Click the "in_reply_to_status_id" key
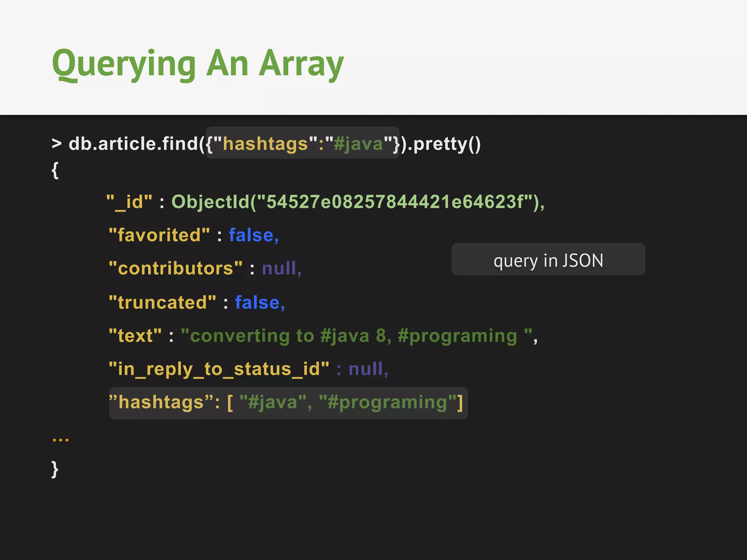 tap(219, 369)
